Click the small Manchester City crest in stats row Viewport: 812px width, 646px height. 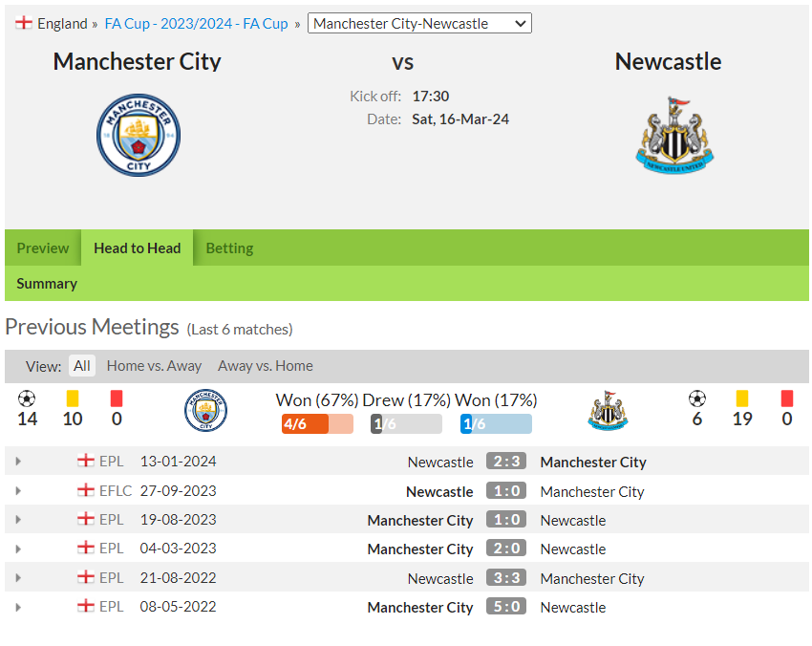pyautogui.click(x=205, y=410)
